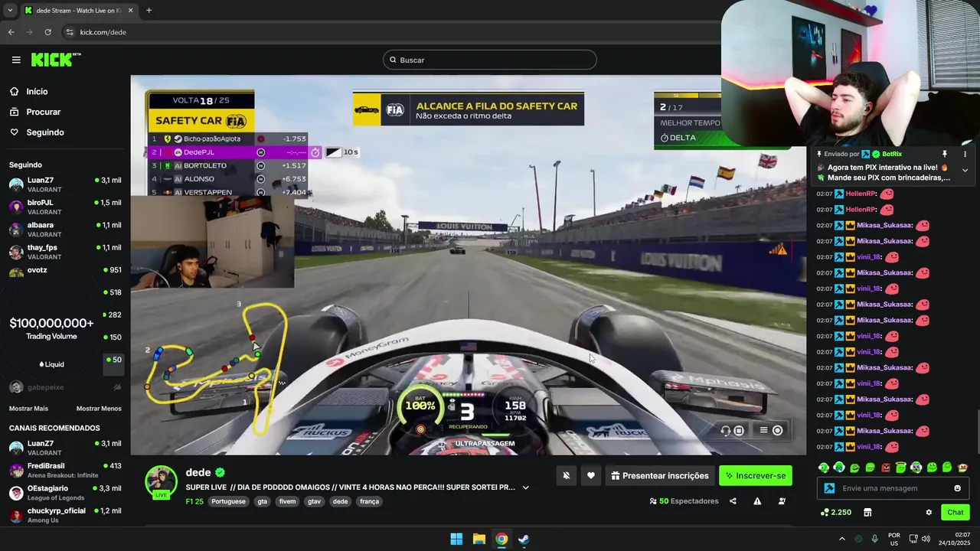
Task: Type area: click Envie uma mensagem field
Action: pyautogui.click(x=893, y=488)
